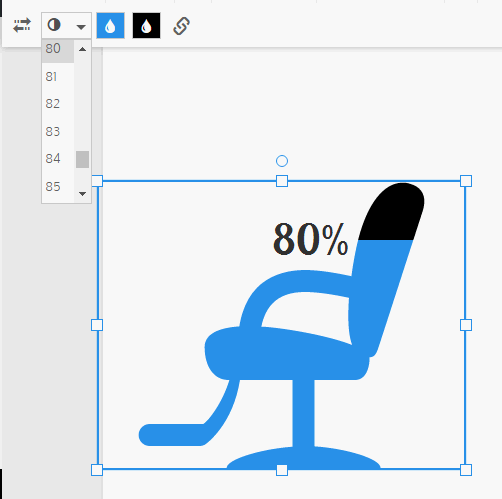Click the top-right resize handle of the selection
The width and height of the screenshot is (502, 499).
pyautogui.click(x=466, y=181)
